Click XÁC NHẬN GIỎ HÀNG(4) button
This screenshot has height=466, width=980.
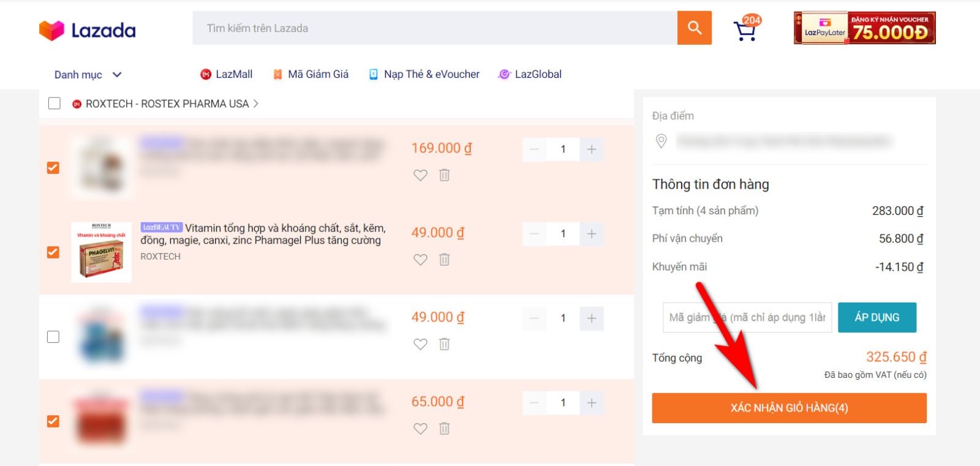[789, 408]
